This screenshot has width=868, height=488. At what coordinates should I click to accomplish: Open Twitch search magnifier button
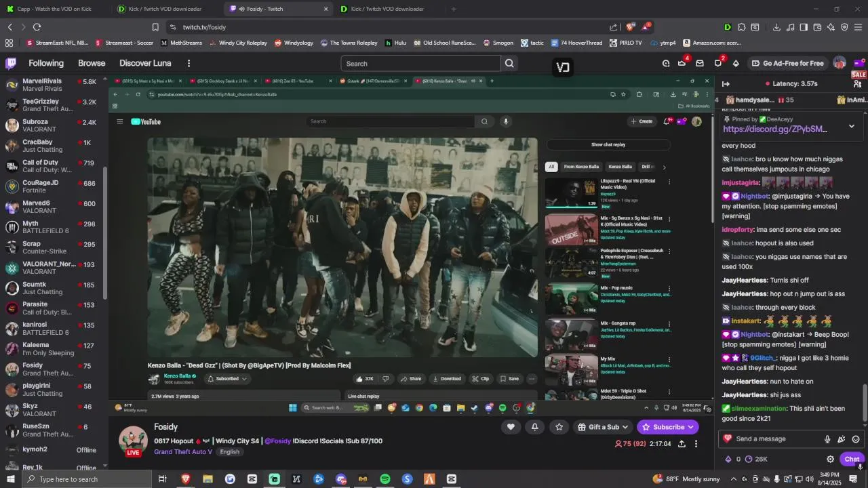(509, 63)
